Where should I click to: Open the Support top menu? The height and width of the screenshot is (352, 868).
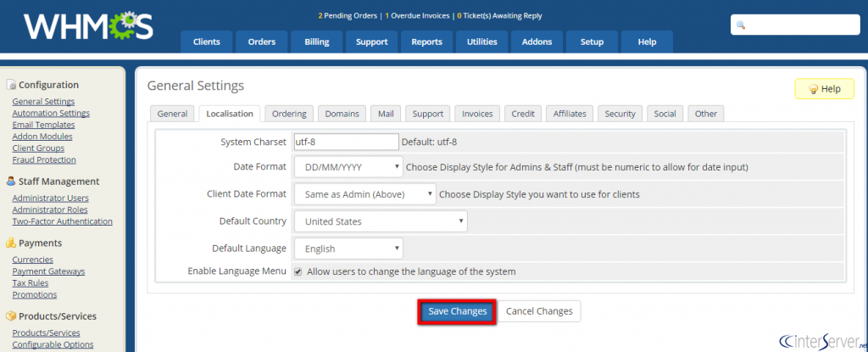coord(371,42)
